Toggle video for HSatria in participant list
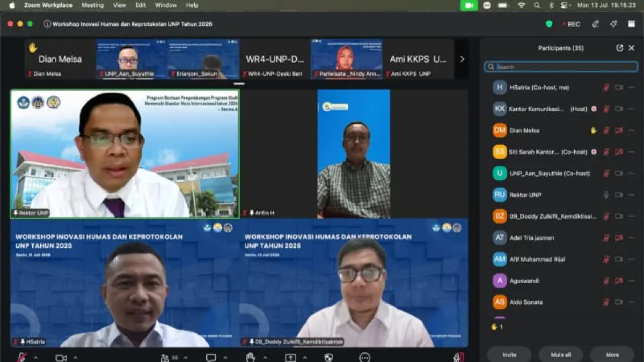 point(619,87)
